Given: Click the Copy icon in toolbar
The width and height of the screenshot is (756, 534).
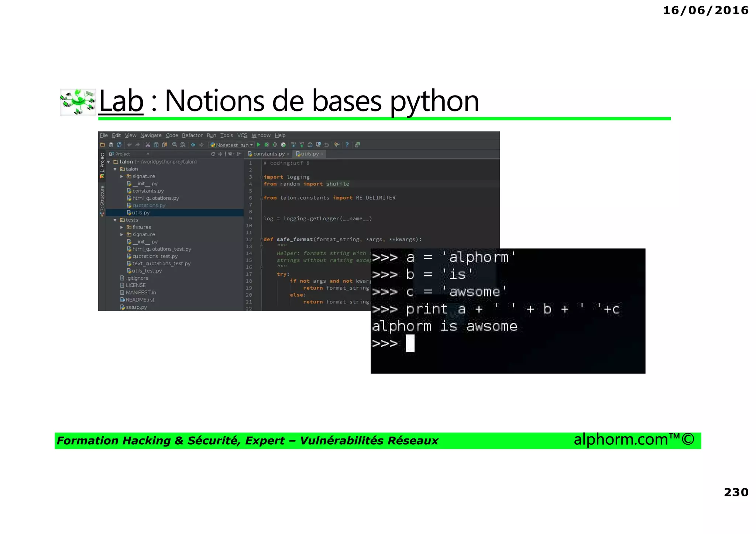Looking at the screenshot, I should click(x=156, y=145).
